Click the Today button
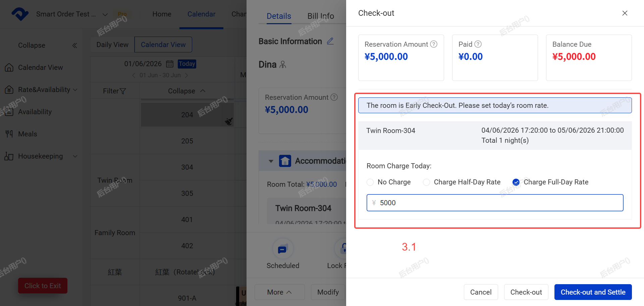The height and width of the screenshot is (306, 644). 187,64
